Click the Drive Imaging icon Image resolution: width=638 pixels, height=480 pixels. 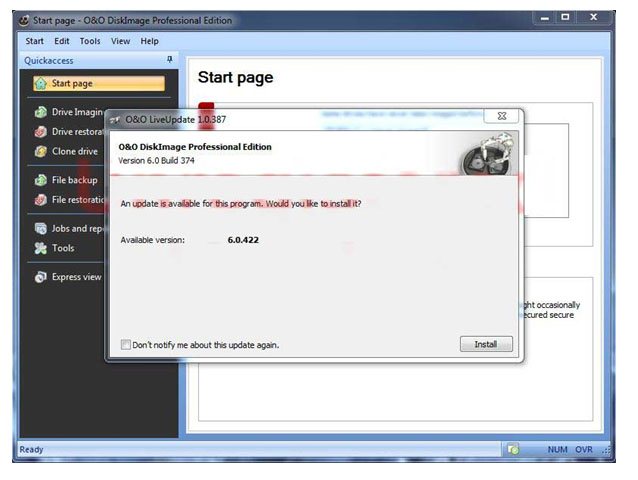click(41, 112)
